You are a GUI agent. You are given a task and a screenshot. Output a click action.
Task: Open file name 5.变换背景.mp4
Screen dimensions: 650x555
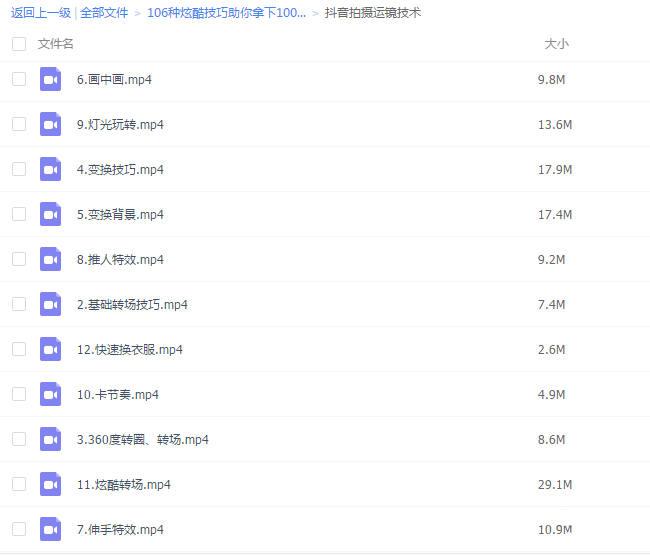point(120,214)
